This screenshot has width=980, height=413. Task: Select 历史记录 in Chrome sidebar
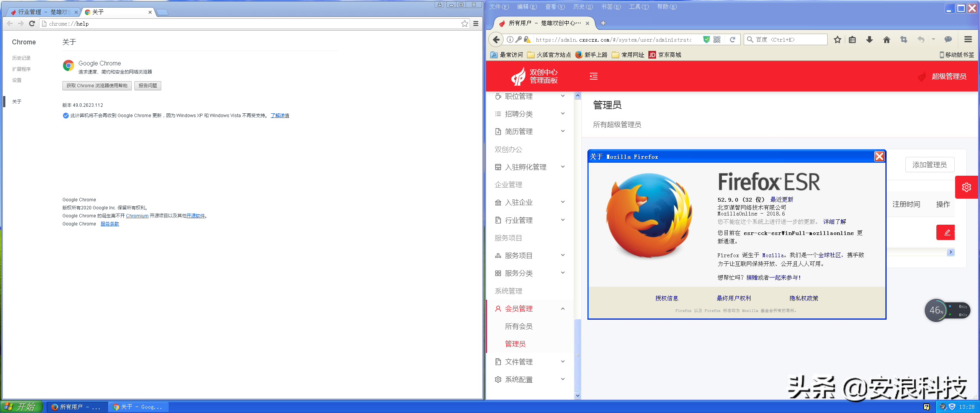click(21, 58)
